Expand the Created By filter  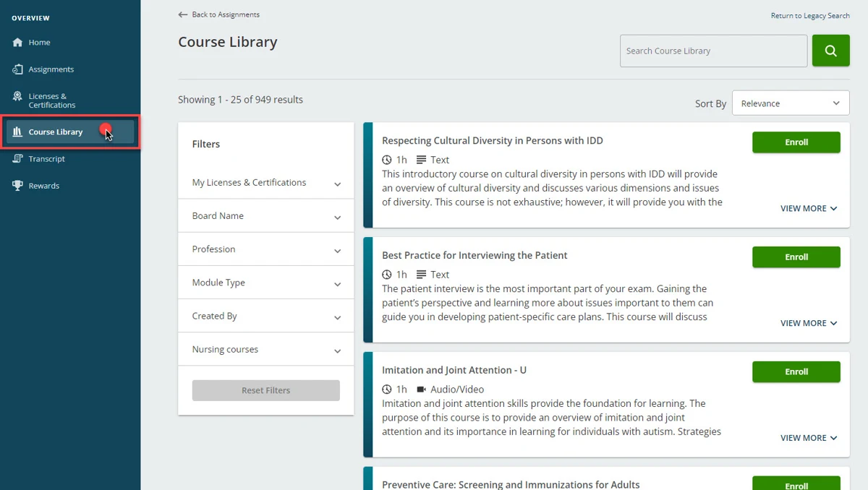pyautogui.click(x=265, y=316)
